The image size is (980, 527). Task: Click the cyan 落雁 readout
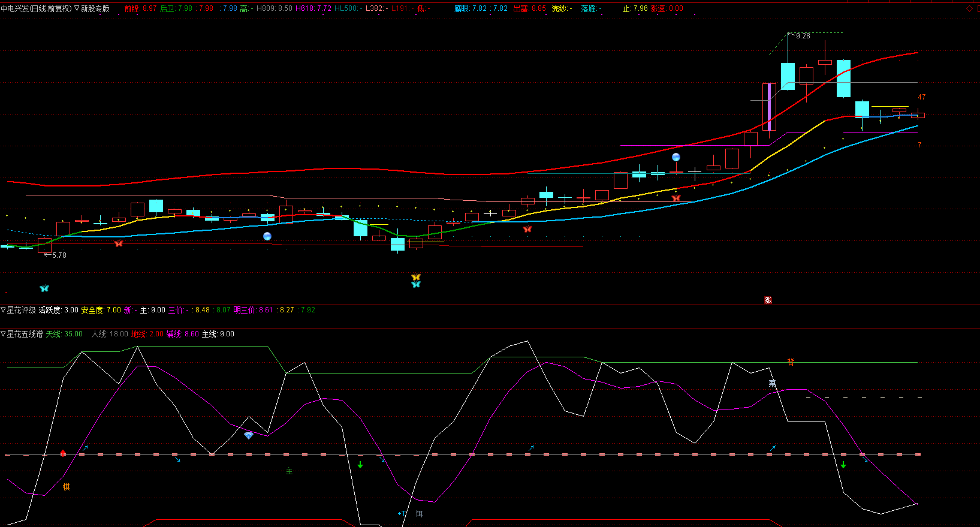coord(591,8)
